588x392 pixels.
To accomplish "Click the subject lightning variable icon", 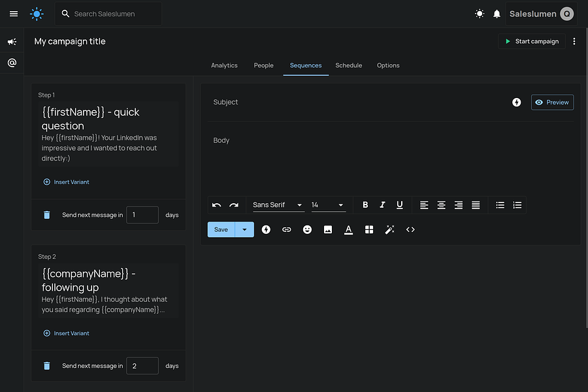I will click(516, 103).
